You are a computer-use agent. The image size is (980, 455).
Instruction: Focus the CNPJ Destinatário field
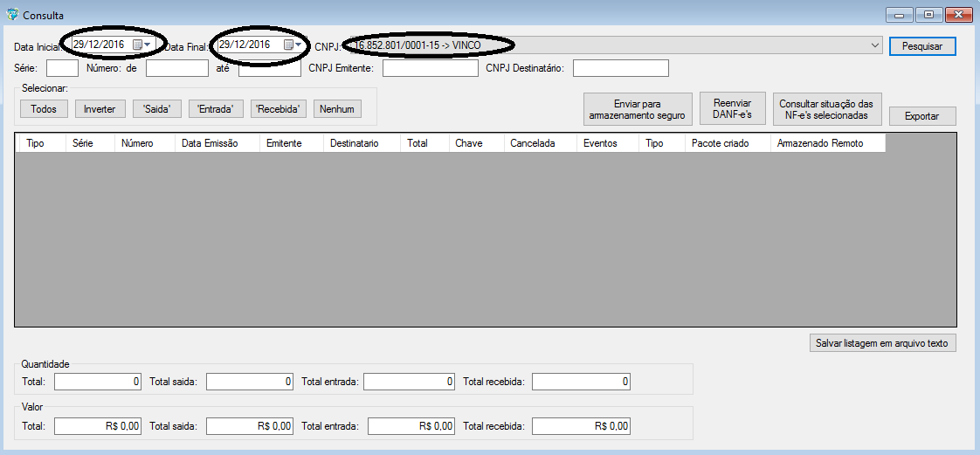click(621, 68)
